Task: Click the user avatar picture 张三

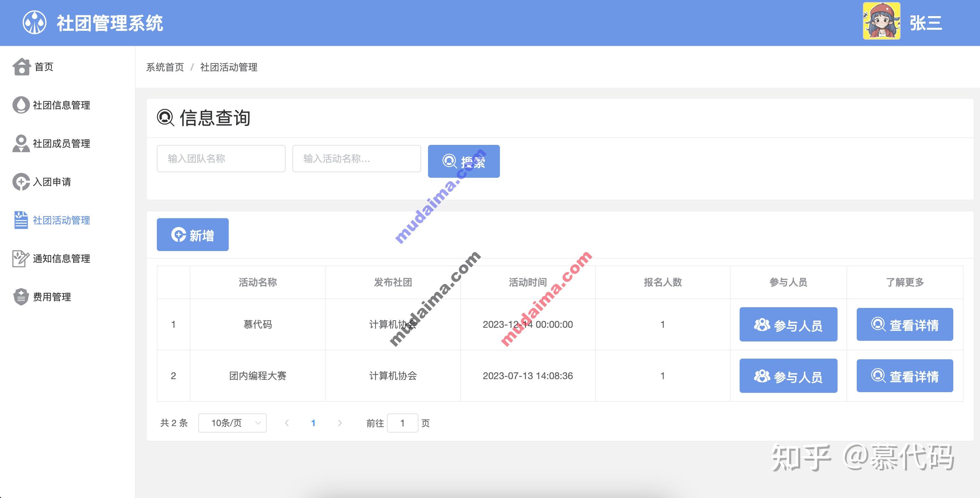Action: [x=881, y=21]
